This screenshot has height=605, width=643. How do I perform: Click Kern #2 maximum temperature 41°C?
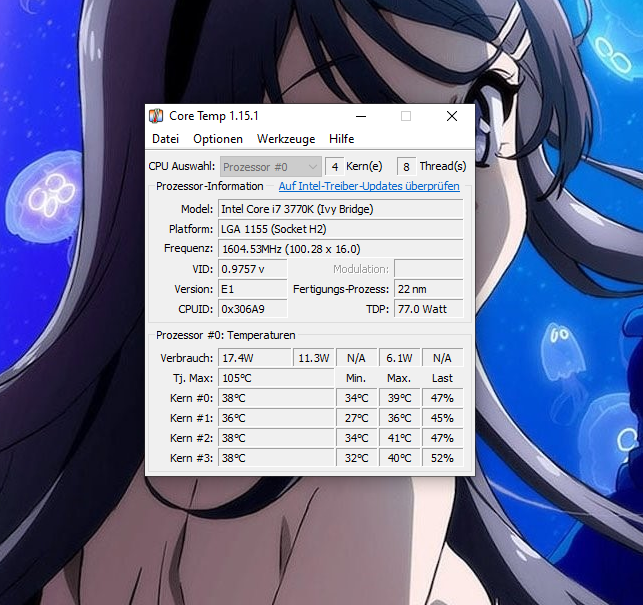pos(399,438)
